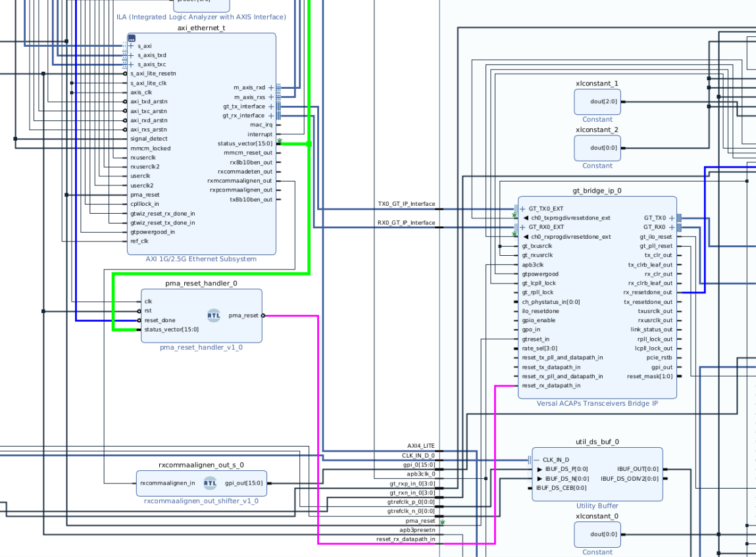Viewport: 756px width, 557px height.
Task: Click the ch0_rxprogdivresetdone_ext arrow pin
Action: click(x=526, y=237)
